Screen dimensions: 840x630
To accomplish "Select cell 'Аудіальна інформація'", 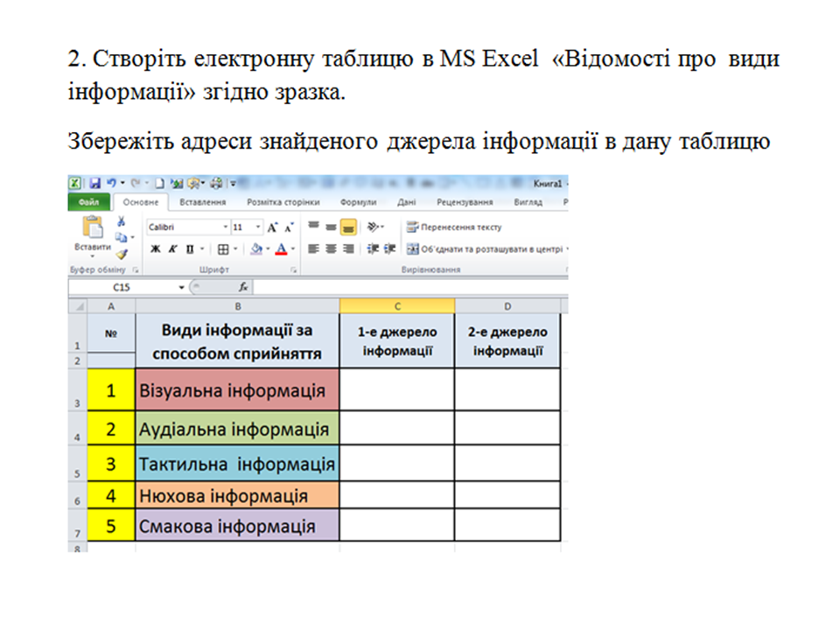I will [x=237, y=428].
